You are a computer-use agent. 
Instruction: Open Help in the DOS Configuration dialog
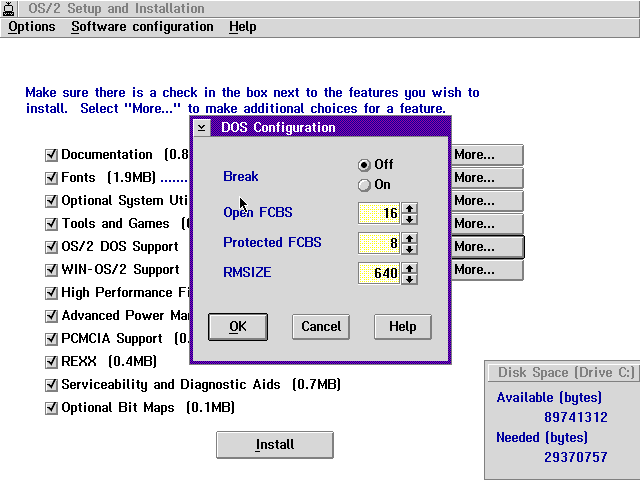point(402,327)
